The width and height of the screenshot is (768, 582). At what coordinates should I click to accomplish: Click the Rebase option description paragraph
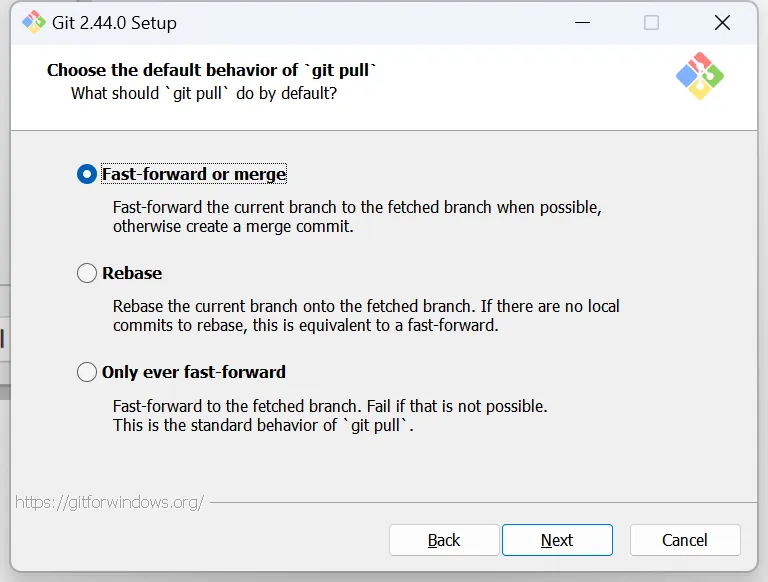click(366, 316)
